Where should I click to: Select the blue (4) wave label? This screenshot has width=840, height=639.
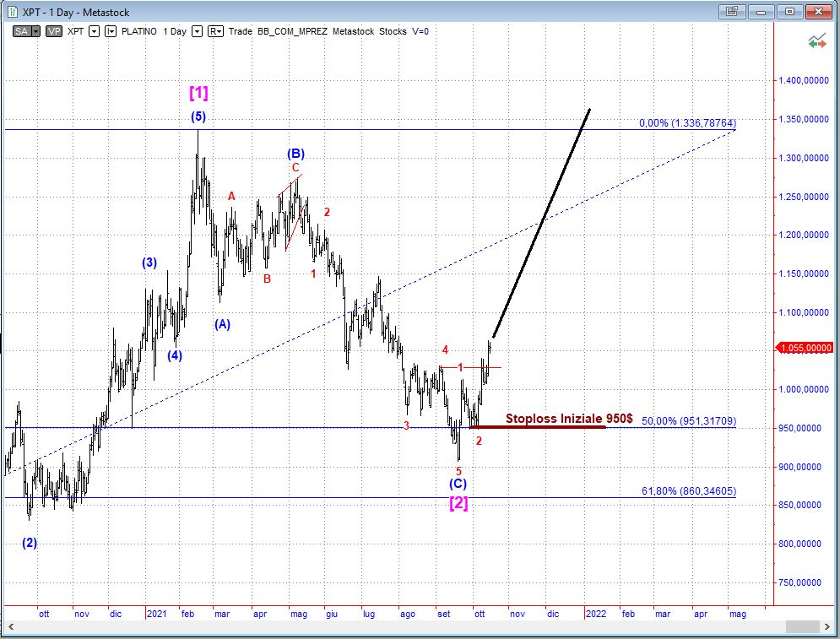[175, 355]
